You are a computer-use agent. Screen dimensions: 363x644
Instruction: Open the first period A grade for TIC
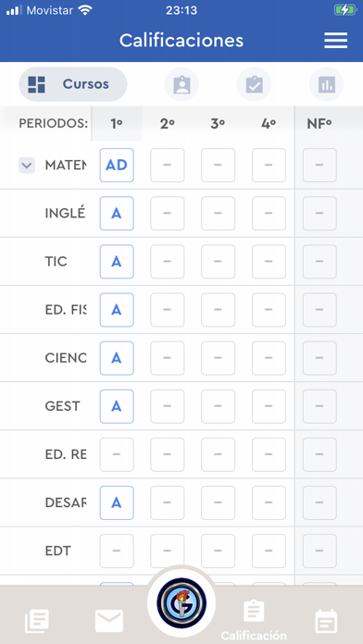117,262
